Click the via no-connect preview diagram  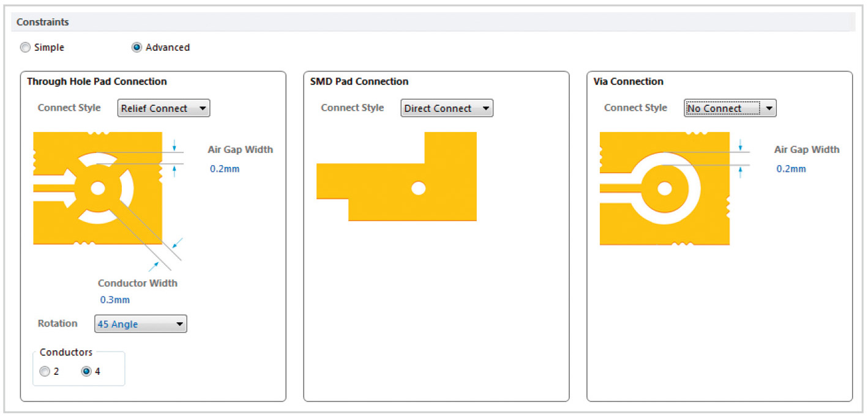(x=664, y=188)
